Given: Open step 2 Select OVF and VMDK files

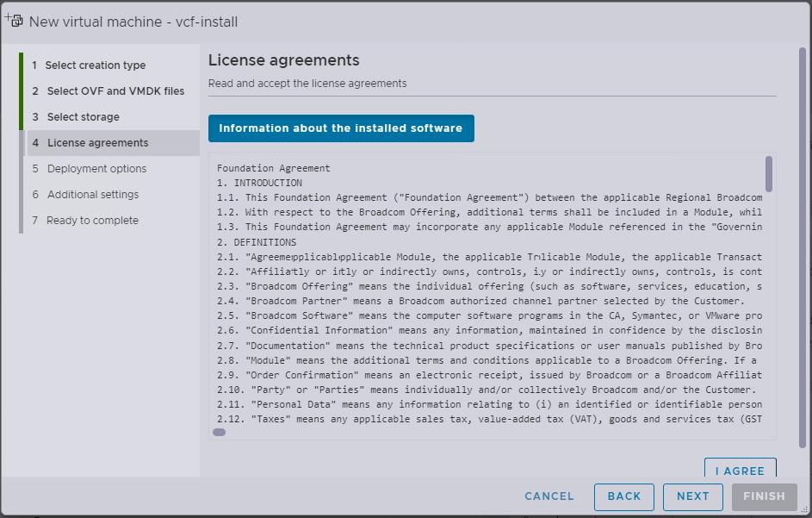Looking at the screenshot, I should point(115,91).
